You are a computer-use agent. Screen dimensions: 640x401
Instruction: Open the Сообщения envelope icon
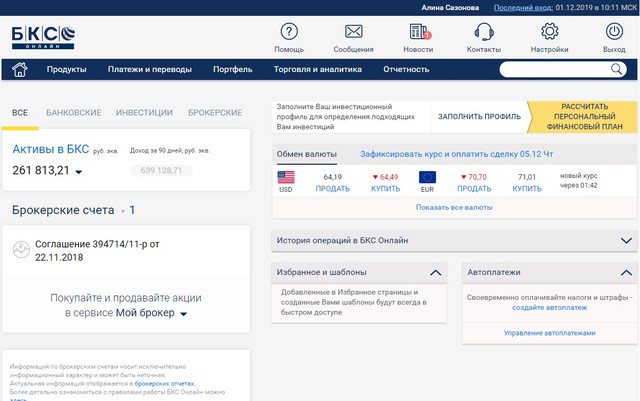[353, 32]
